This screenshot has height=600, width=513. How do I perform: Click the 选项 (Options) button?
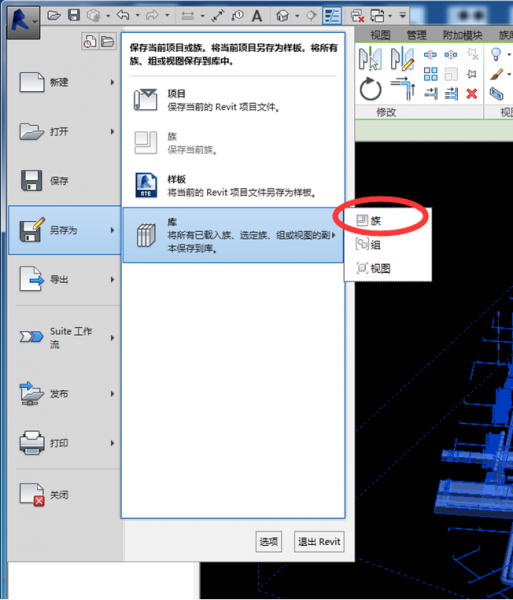[269, 541]
